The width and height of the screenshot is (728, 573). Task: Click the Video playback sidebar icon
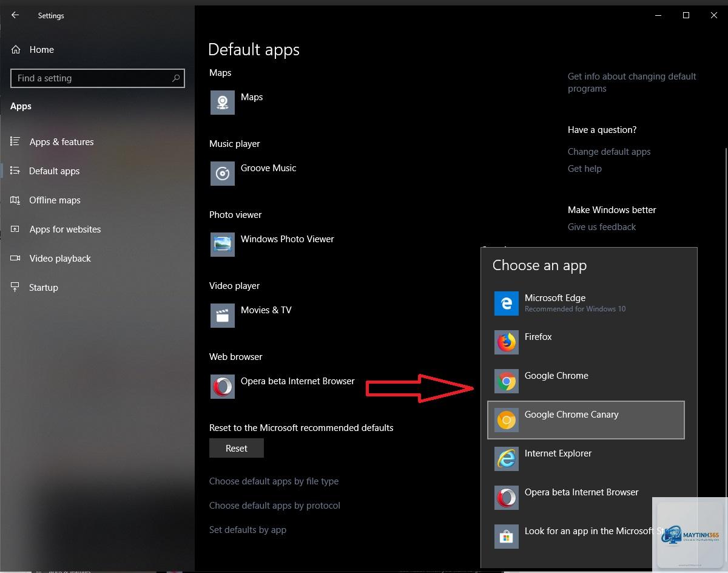pyautogui.click(x=16, y=258)
